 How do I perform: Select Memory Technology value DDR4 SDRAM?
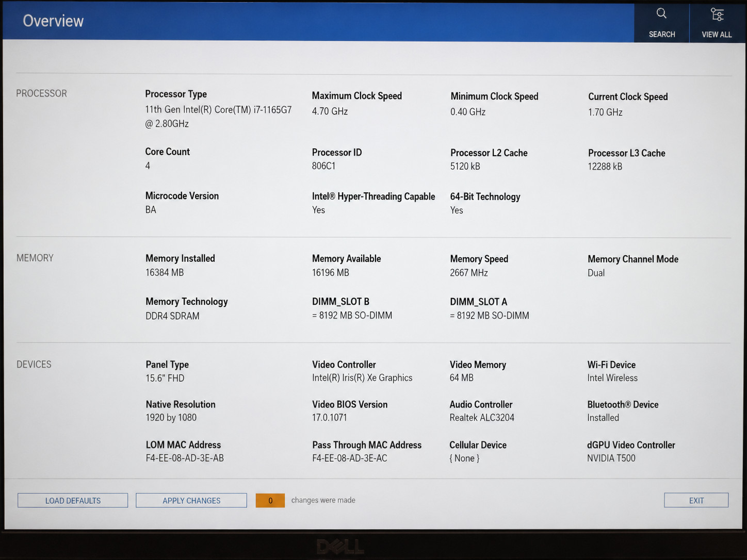pos(172,316)
